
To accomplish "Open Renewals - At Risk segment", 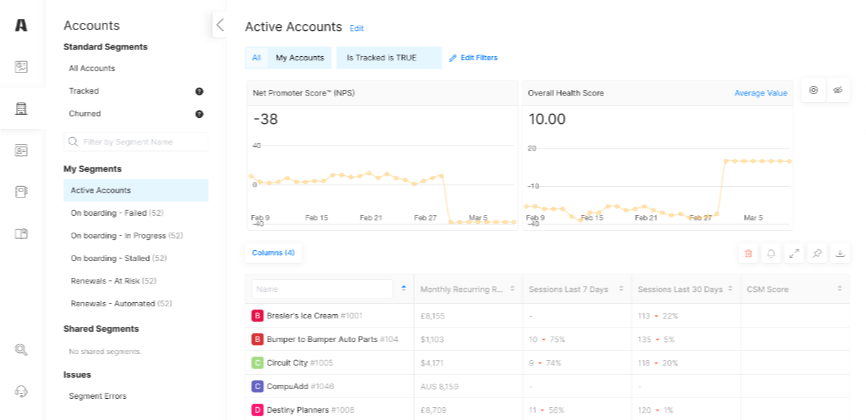I will tap(114, 281).
